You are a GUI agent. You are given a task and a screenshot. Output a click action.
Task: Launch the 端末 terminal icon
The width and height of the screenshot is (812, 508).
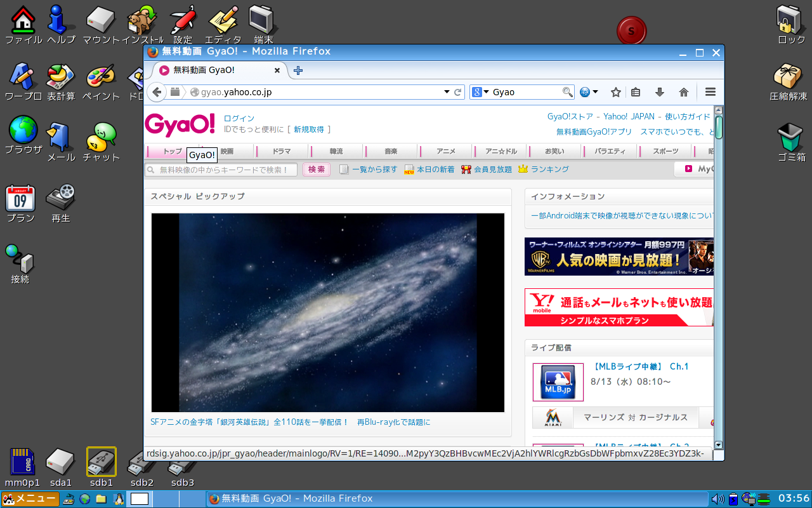click(x=263, y=25)
